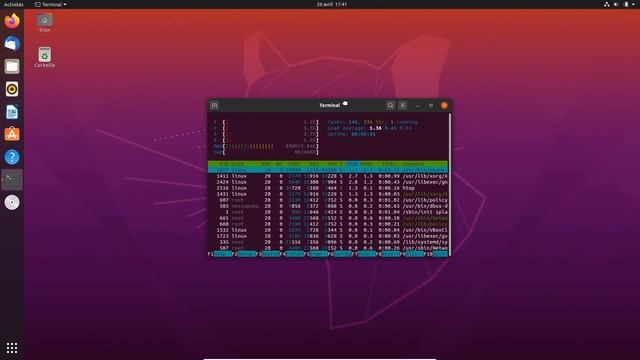Open the optical disc icon in dock
Image resolution: width=640 pixels, height=360 pixels.
coord(12,202)
